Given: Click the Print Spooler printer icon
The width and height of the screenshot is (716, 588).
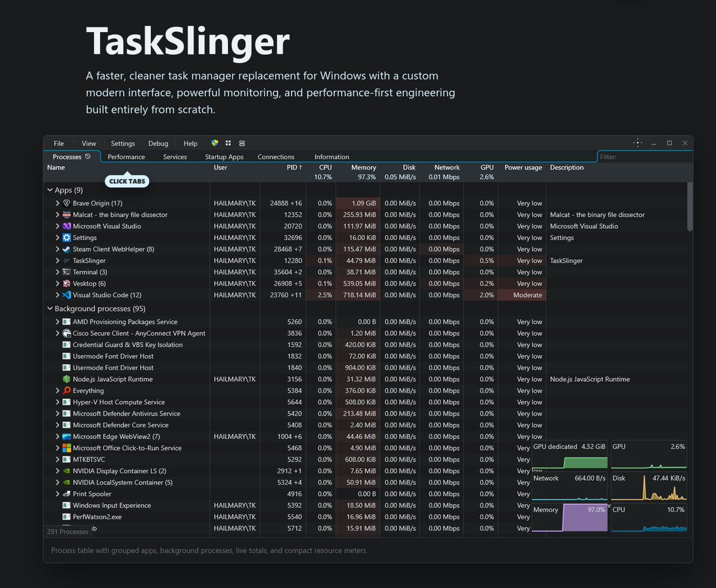Looking at the screenshot, I should pos(67,494).
